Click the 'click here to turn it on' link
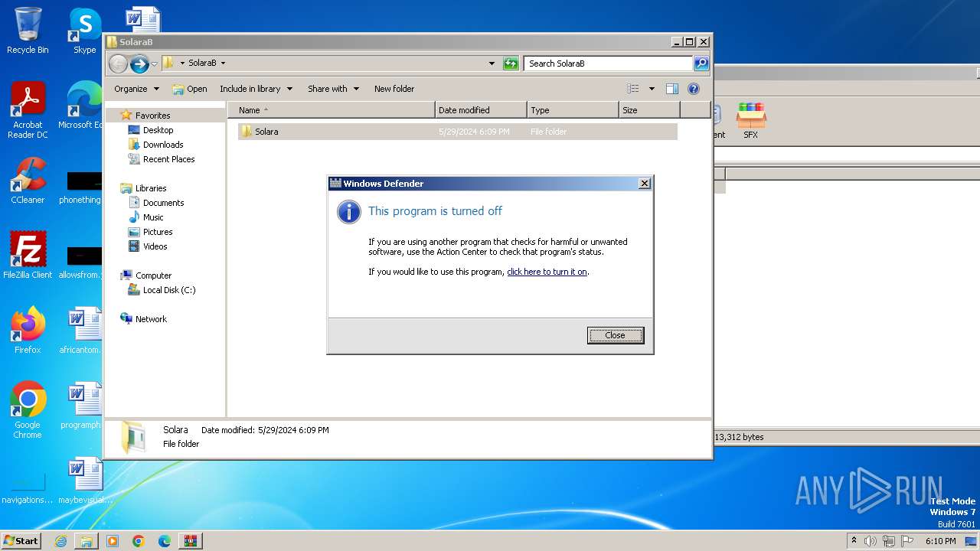Screen dimensions: 980x551 tap(547, 272)
